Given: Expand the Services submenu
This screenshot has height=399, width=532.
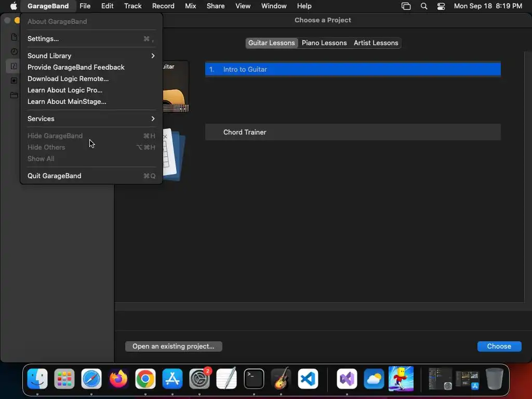Looking at the screenshot, I should tap(91, 119).
